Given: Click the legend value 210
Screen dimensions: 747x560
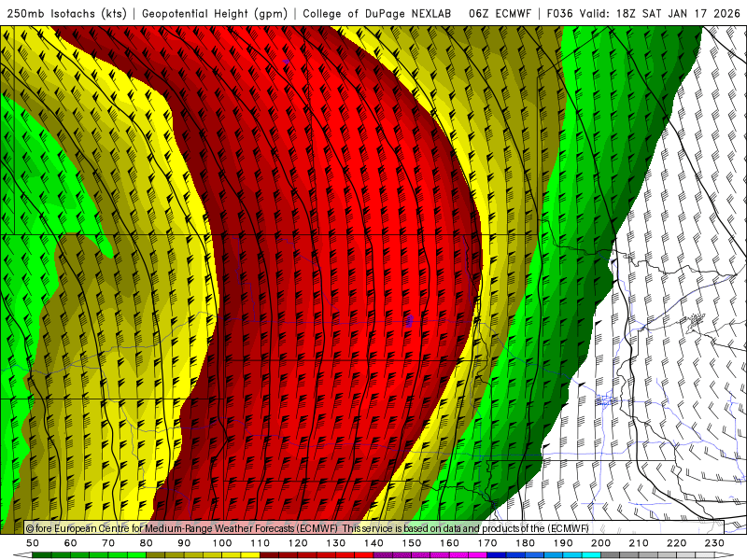Looking at the screenshot, I should [639, 543].
